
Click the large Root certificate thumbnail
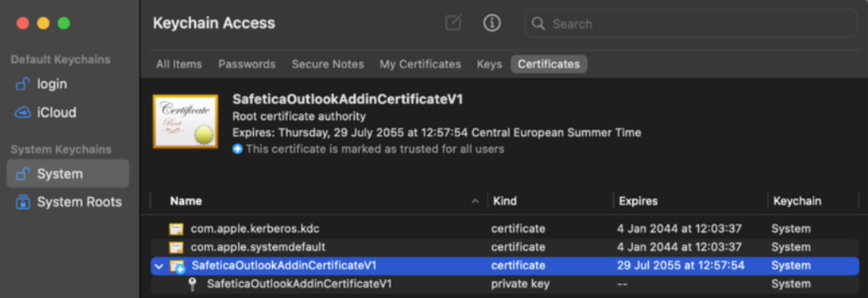pos(186,122)
